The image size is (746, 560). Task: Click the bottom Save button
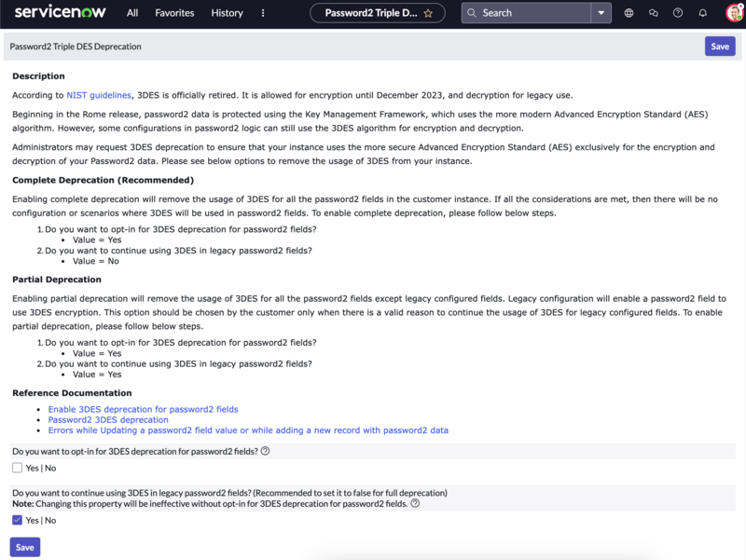[x=25, y=547]
